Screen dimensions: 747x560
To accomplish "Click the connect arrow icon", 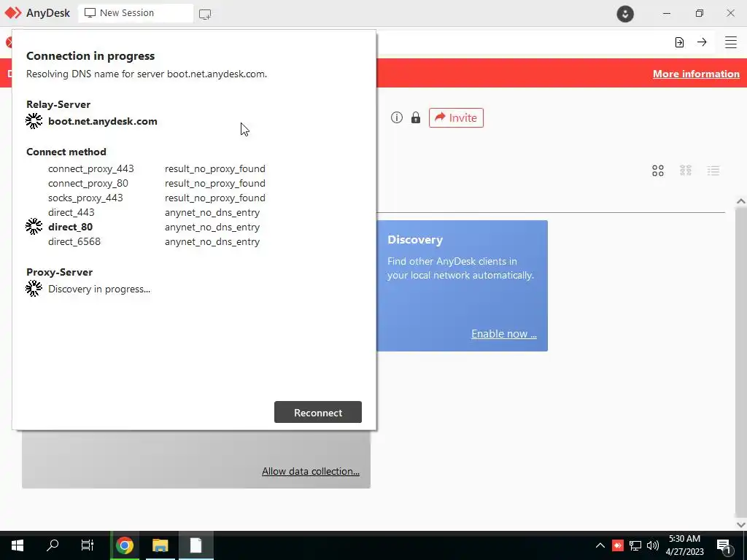I will (x=702, y=42).
